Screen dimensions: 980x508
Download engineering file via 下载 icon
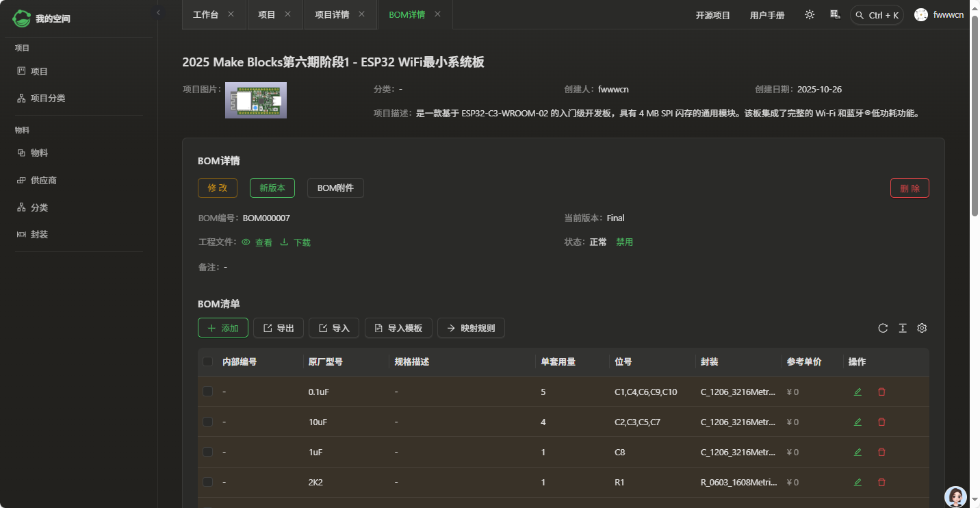pos(295,242)
